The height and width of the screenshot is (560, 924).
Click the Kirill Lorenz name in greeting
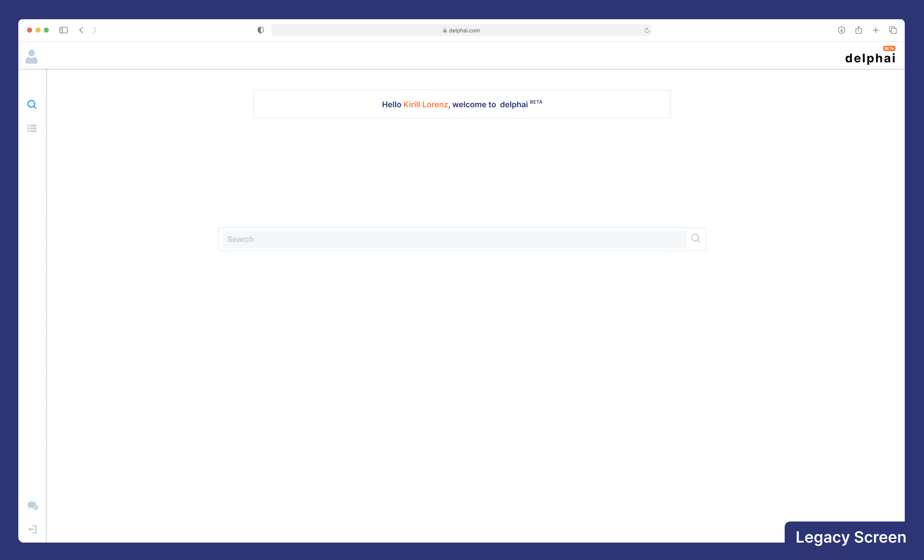pos(425,104)
